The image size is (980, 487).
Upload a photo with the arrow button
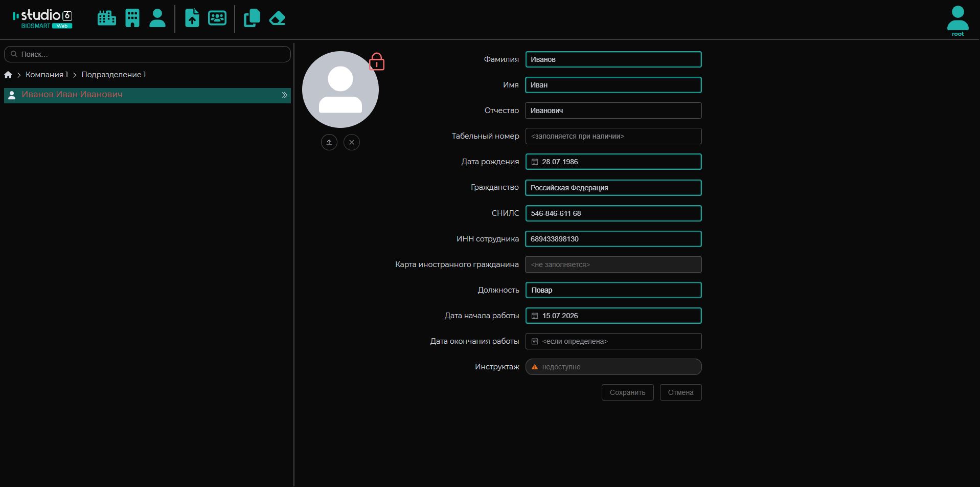click(329, 142)
